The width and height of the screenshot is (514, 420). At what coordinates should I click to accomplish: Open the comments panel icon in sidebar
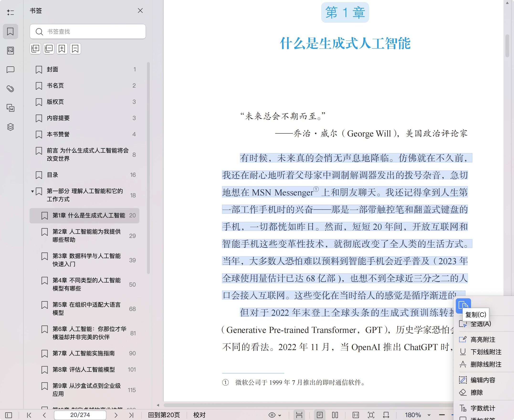point(10,70)
